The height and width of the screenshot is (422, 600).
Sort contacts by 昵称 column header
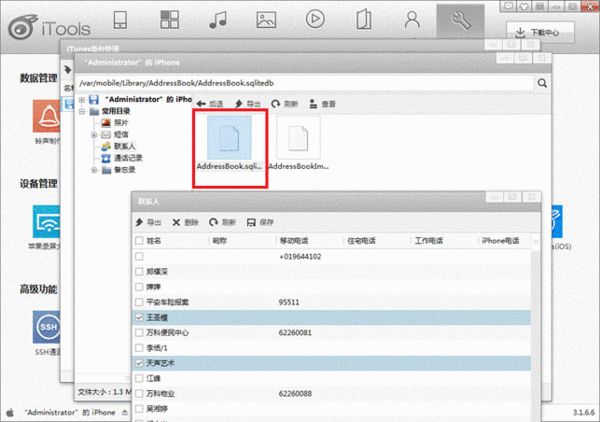pyautogui.click(x=220, y=241)
